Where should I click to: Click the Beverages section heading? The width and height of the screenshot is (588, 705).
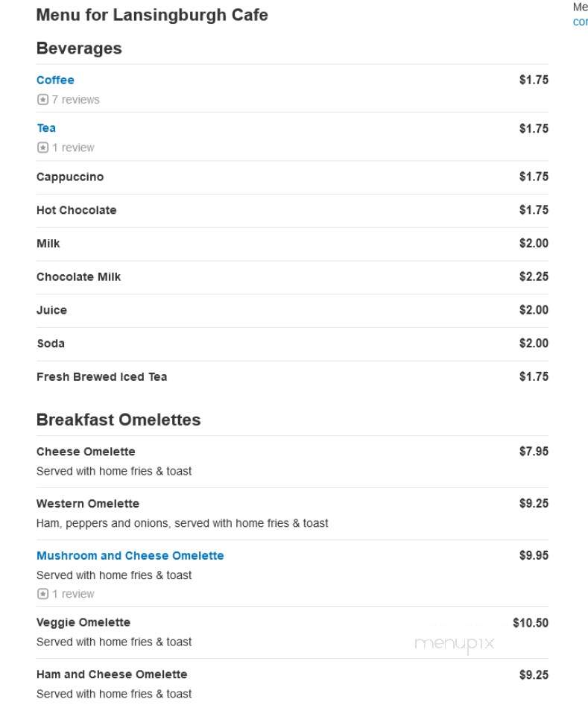tap(79, 48)
